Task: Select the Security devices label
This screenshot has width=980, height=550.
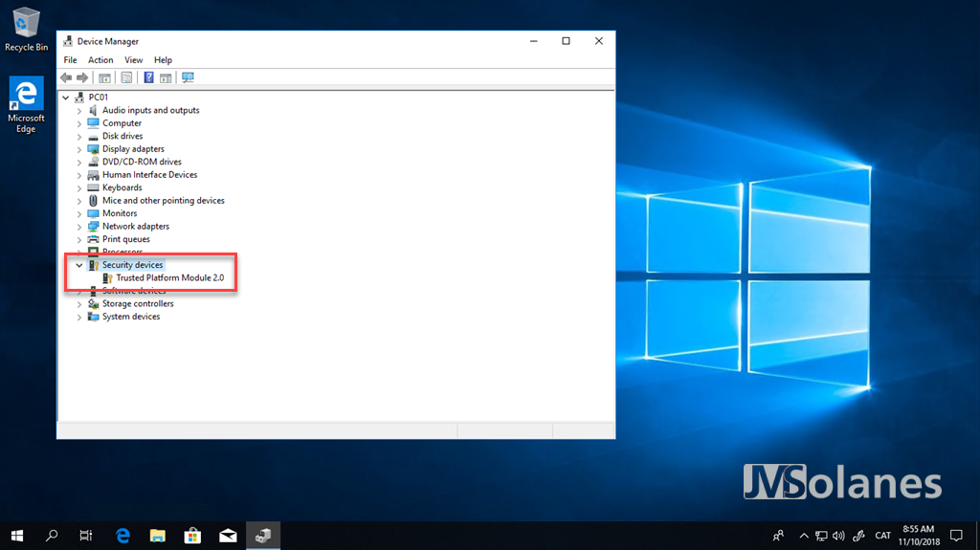Action: tap(132, 265)
